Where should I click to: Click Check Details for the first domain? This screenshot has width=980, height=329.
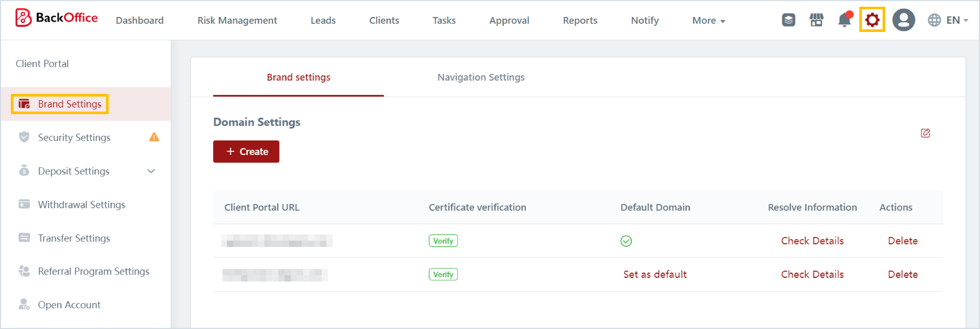click(812, 241)
